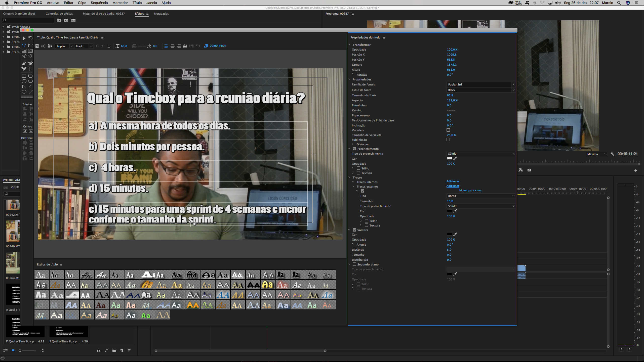Expand the Distorcer section
Viewport: 644px width, 362px height.
click(353, 144)
